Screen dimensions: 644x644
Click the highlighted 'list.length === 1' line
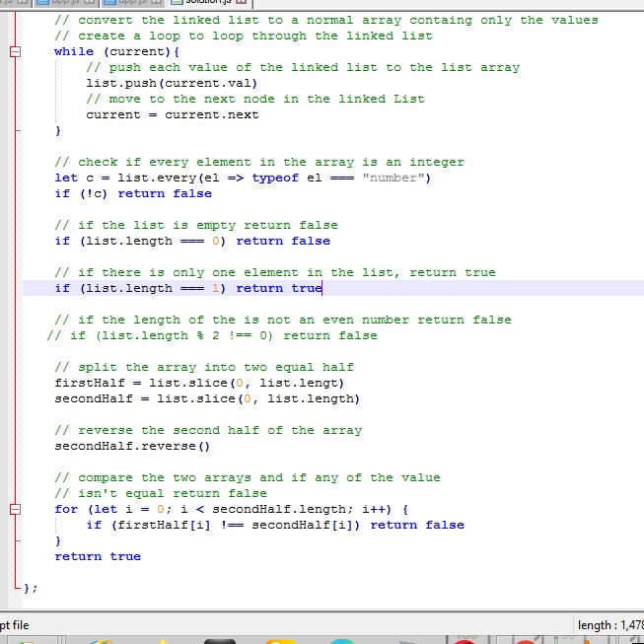point(188,288)
